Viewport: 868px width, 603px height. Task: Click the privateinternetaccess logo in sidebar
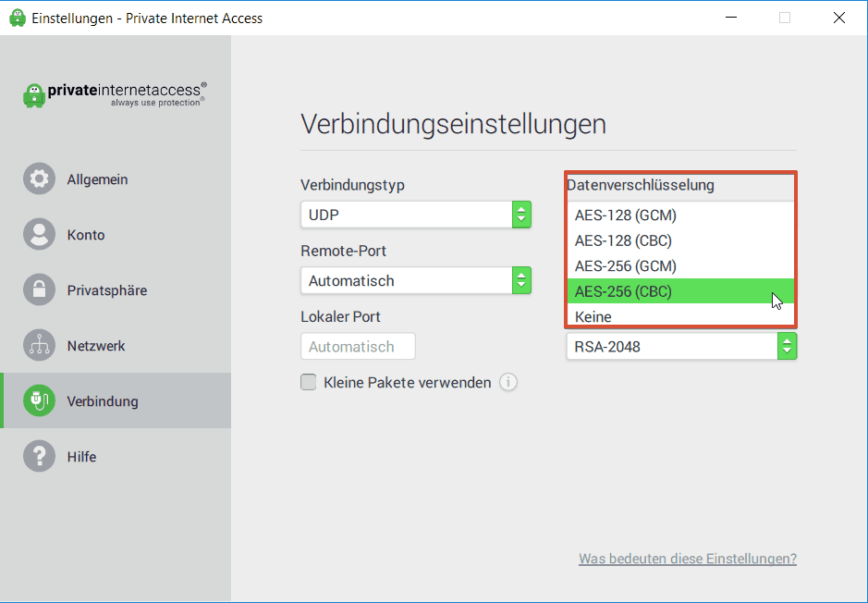tap(116, 94)
